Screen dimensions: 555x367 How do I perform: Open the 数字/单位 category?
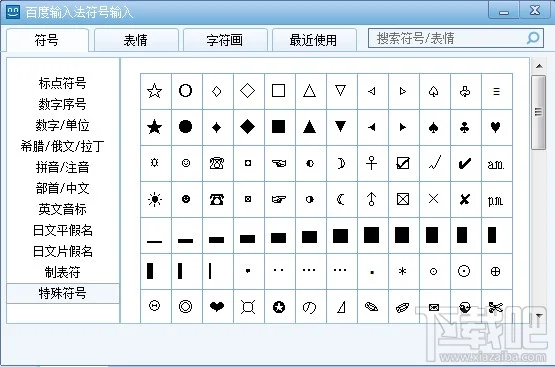click(63, 125)
